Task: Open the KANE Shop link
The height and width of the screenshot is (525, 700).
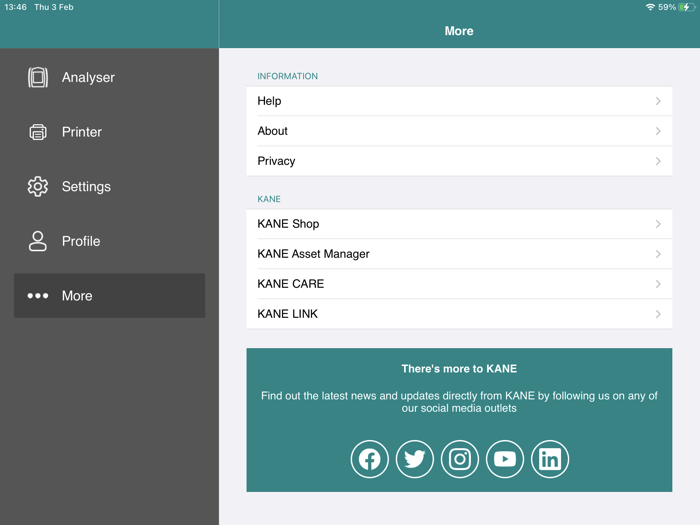Action: [459, 224]
